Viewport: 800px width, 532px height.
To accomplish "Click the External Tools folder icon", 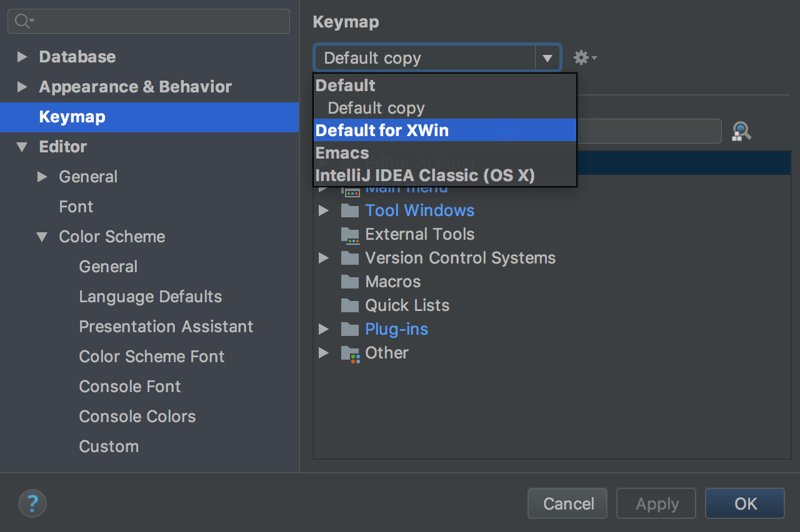I will [350, 235].
